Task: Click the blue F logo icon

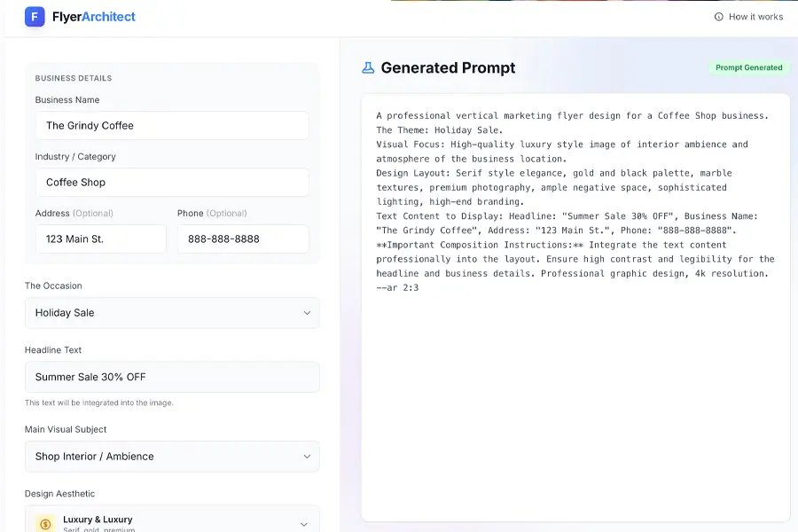Action: (x=35, y=17)
